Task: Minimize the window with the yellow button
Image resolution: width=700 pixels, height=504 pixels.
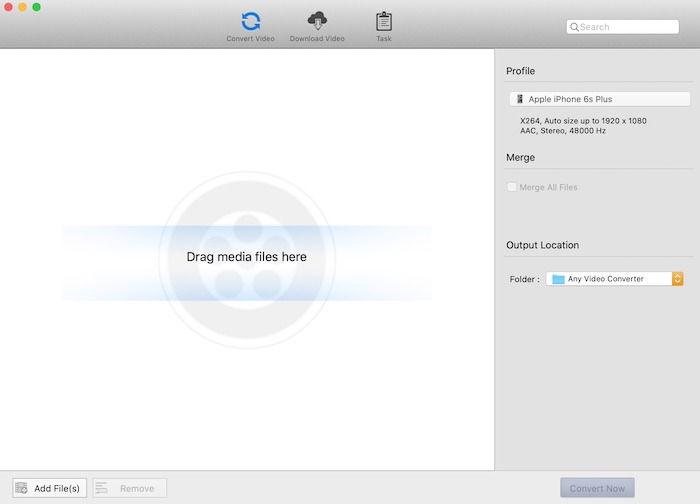Action: [22, 7]
